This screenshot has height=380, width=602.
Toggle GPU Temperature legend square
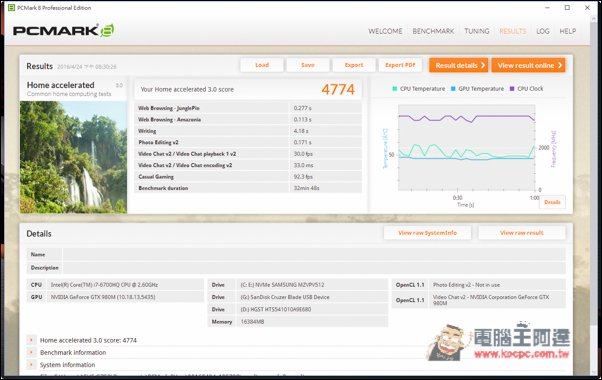click(x=453, y=89)
